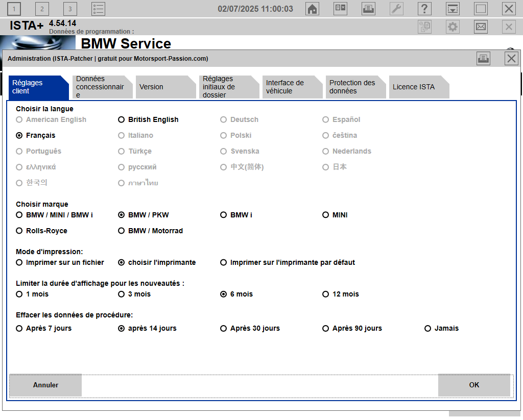The width and height of the screenshot is (523, 420).
Task: Open the help question mark icon
Action: pos(424,9)
